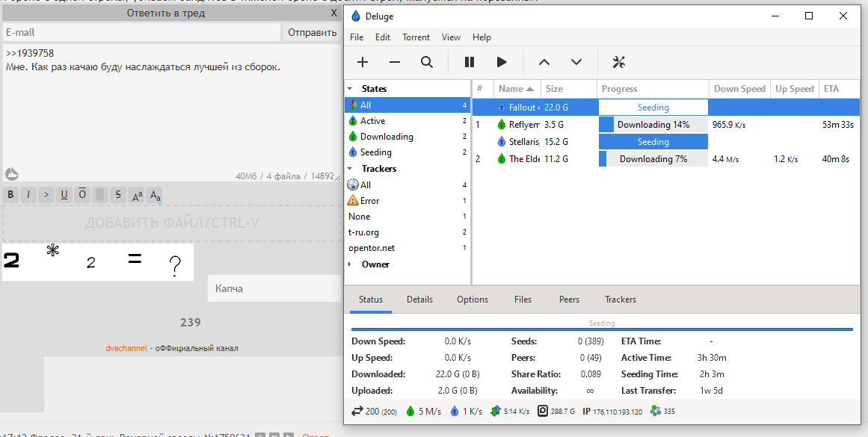This screenshot has width=868, height=437.
Task: Click the free disk space 288.7 G indicator
Action: pyautogui.click(x=556, y=412)
